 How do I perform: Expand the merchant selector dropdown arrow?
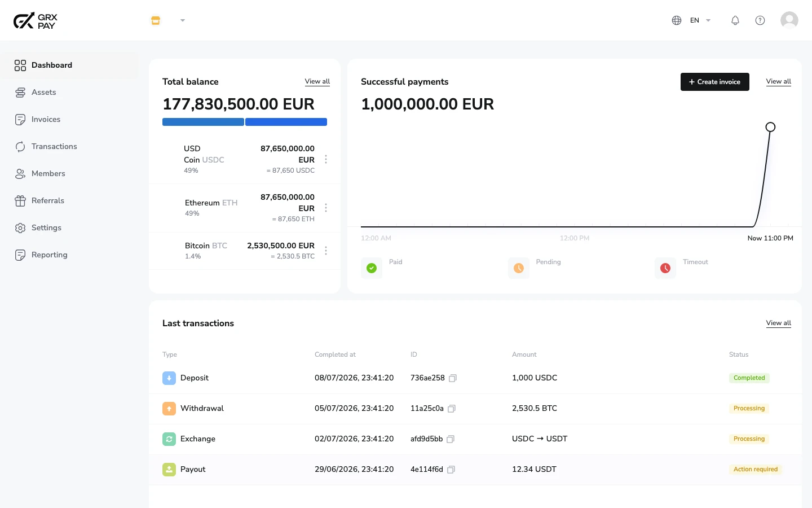tap(183, 20)
